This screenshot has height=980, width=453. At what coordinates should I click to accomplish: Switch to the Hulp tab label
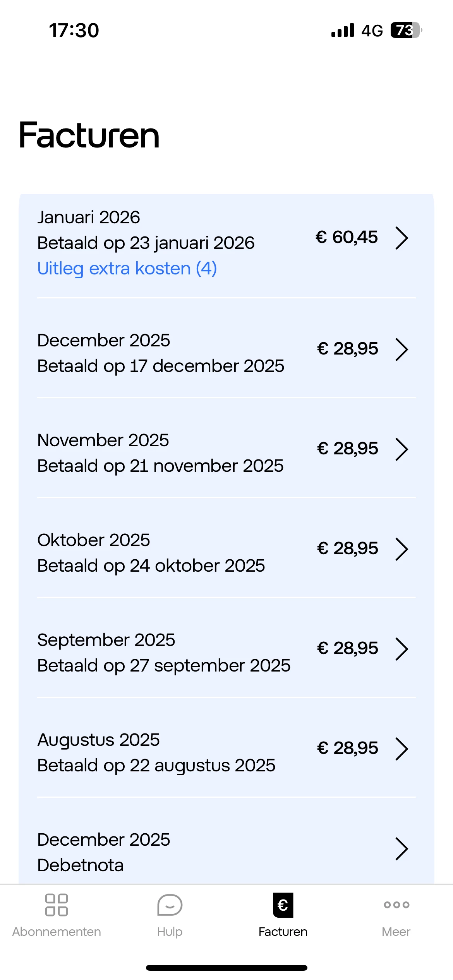point(170,932)
